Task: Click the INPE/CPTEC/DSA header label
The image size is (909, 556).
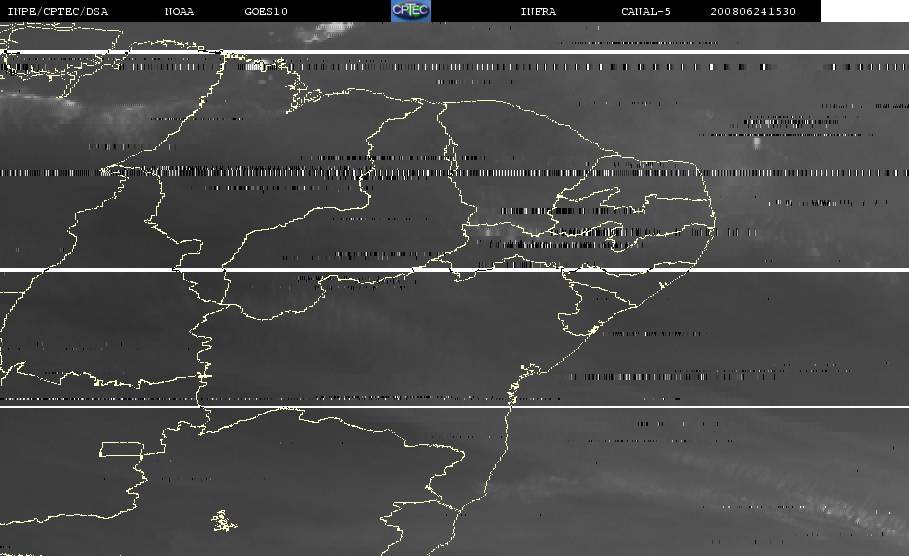Action: coord(57,11)
